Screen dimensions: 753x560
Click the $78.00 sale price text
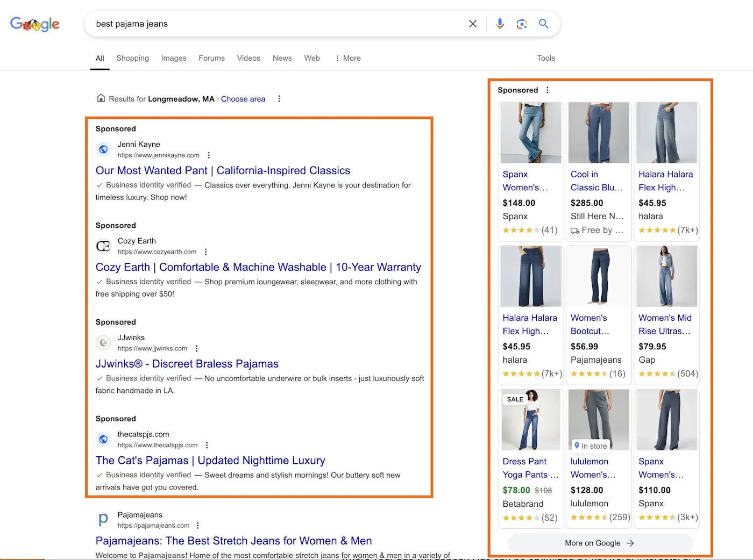click(x=516, y=490)
